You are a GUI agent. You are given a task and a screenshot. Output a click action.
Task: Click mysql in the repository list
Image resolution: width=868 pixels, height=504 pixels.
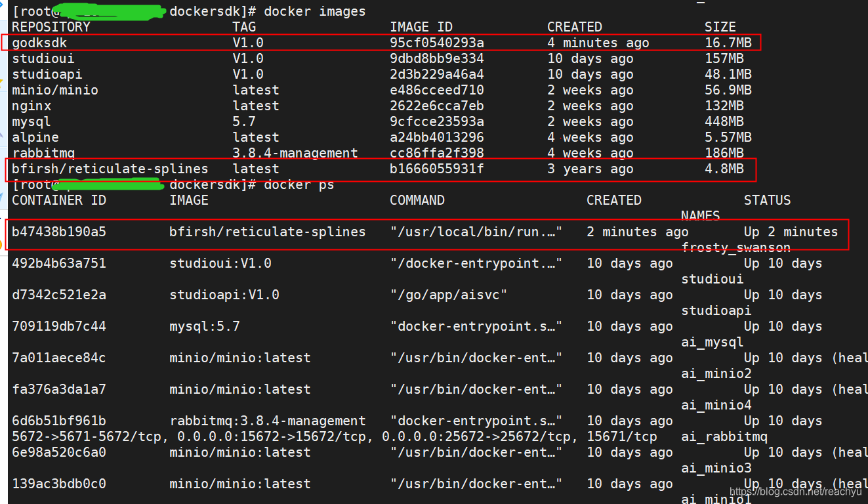point(31,121)
